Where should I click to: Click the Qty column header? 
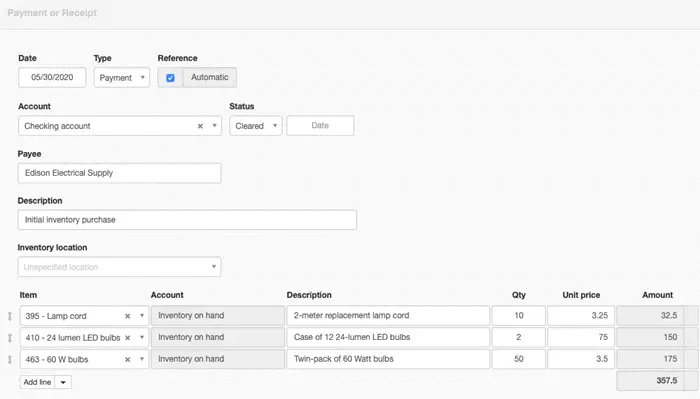(519, 295)
